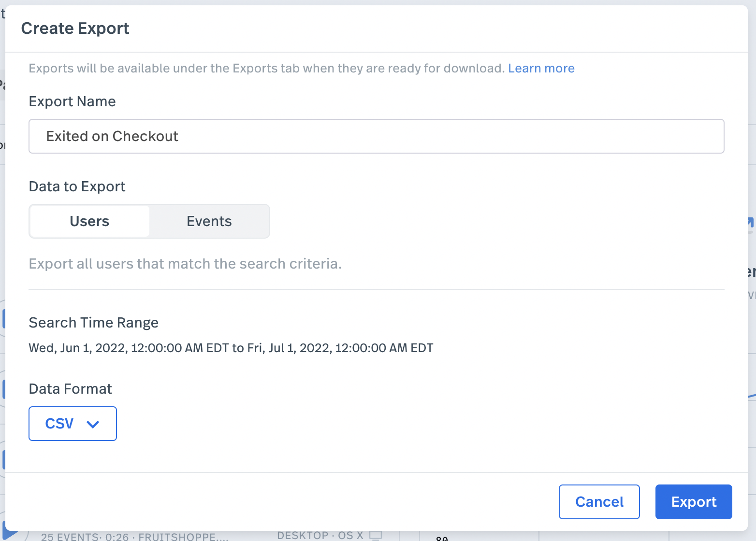Select the Users tab
Image resolution: width=756 pixels, height=541 pixels.
tap(89, 221)
